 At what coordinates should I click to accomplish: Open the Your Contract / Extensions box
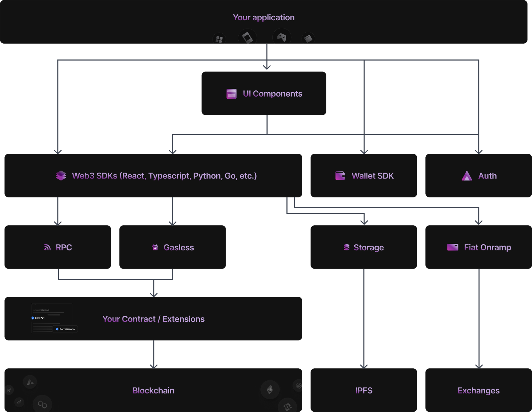153,319
